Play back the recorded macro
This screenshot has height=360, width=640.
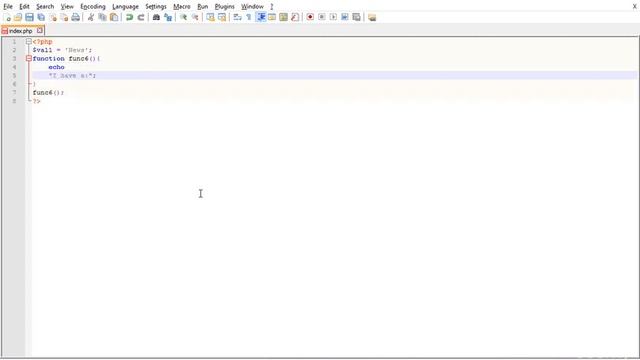[333, 17]
